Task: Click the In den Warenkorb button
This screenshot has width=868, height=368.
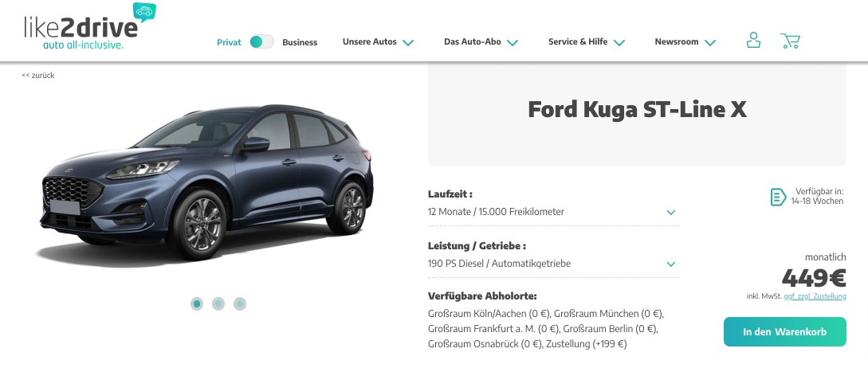Action: pos(784,332)
